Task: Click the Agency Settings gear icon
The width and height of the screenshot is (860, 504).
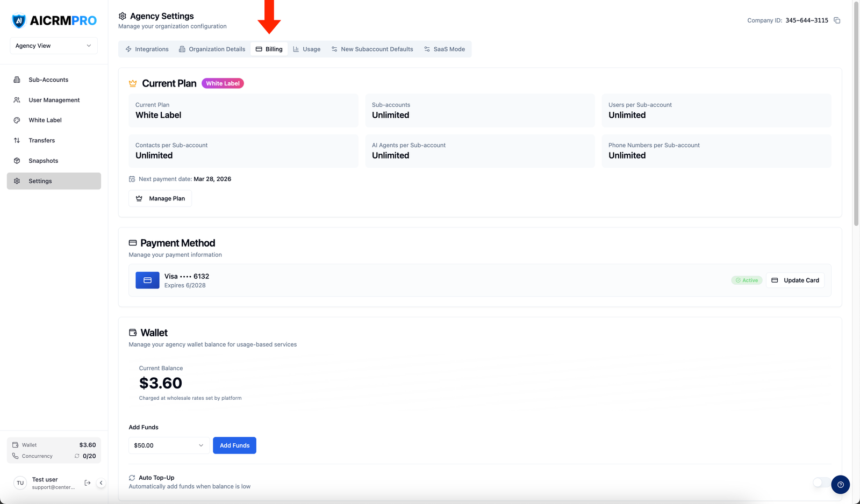Action: tap(123, 16)
